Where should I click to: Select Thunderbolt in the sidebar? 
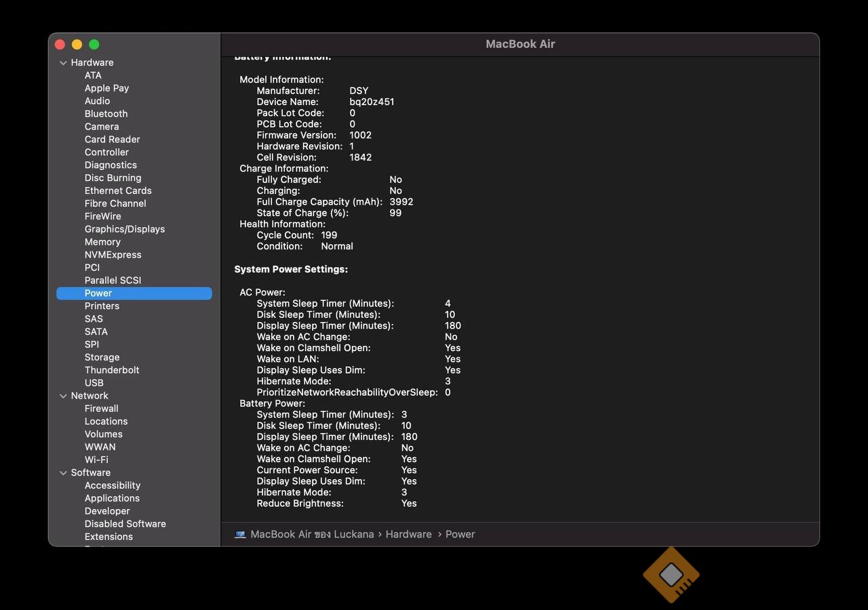112,370
